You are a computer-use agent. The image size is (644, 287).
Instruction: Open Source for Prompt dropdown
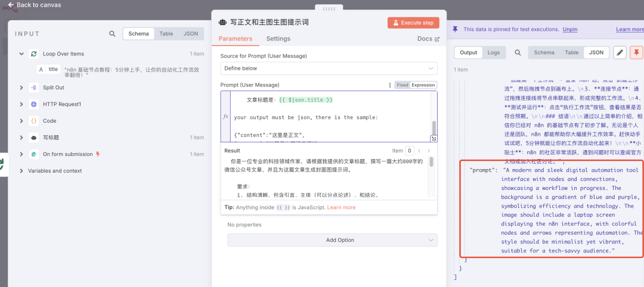(x=329, y=68)
